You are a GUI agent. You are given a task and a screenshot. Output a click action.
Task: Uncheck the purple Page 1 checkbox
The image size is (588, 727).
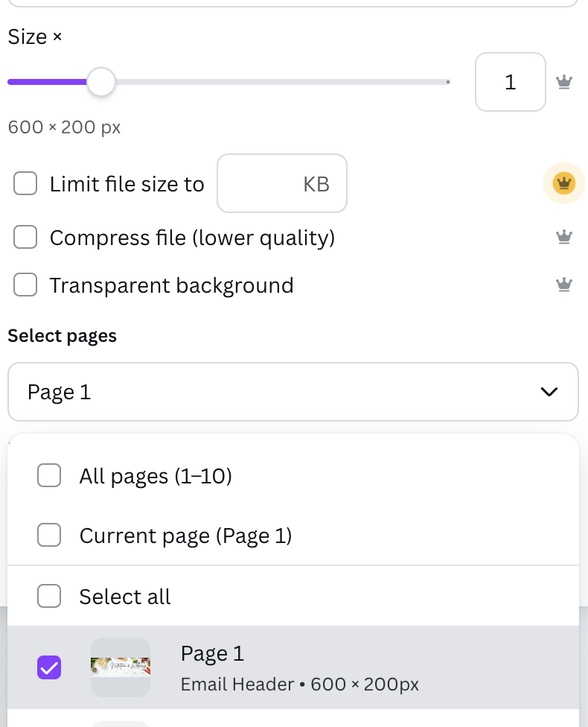coord(49,667)
